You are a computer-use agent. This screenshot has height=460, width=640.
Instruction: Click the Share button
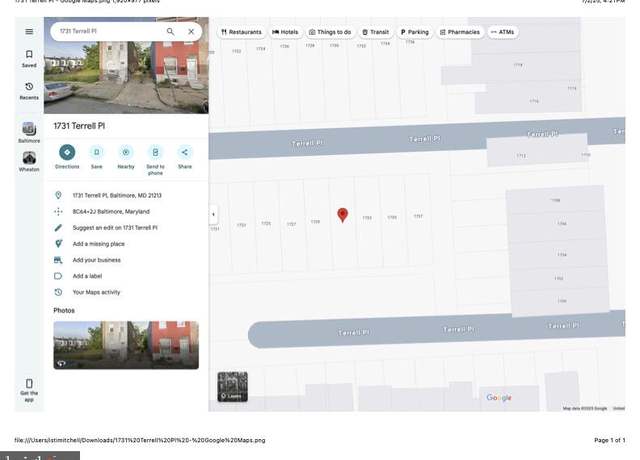pos(185,157)
